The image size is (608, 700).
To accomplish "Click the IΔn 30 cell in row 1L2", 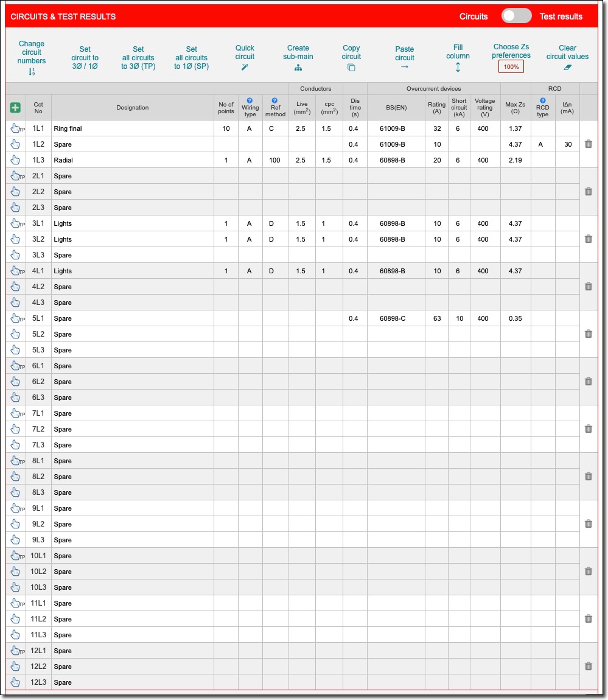I will point(567,144).
